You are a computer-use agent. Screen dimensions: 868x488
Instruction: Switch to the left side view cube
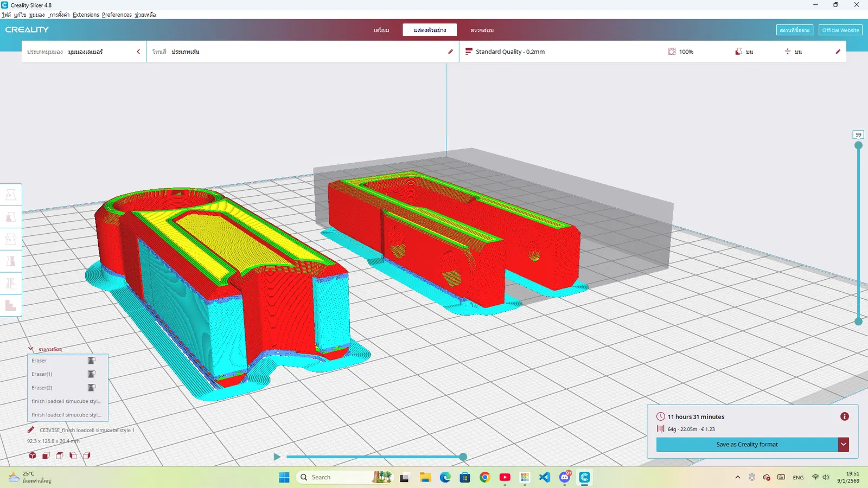click(x=73, y=455)
